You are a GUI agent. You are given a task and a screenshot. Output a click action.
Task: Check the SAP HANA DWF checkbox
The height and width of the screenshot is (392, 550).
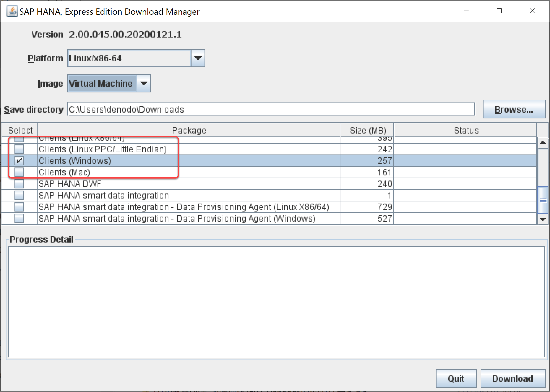click(x=19, y=184)
